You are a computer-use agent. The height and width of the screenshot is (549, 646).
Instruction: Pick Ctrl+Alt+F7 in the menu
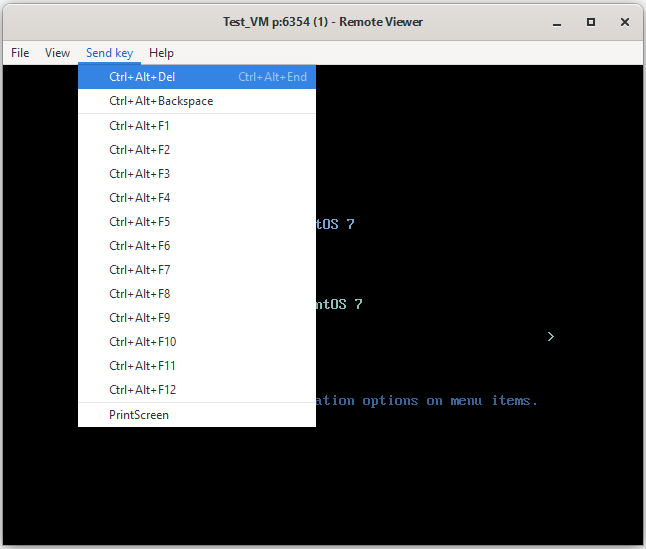(197, 270)
